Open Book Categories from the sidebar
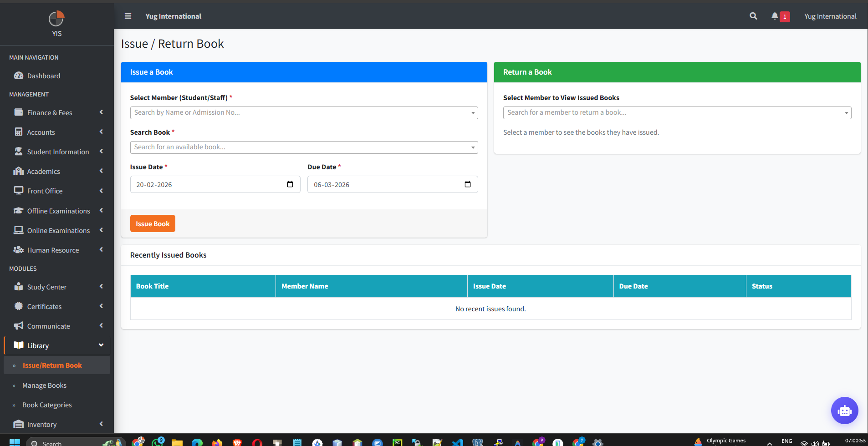Viewport: 868px width, 446px height. (46, 405)
